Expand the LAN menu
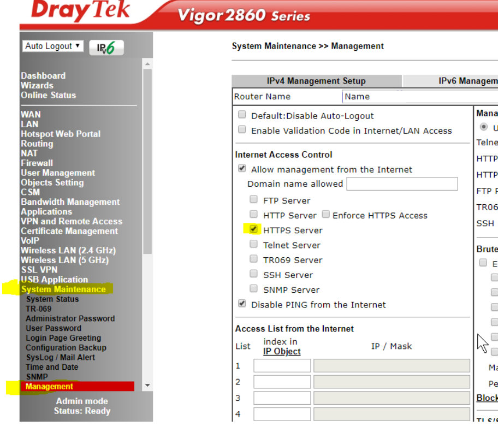 29,125
